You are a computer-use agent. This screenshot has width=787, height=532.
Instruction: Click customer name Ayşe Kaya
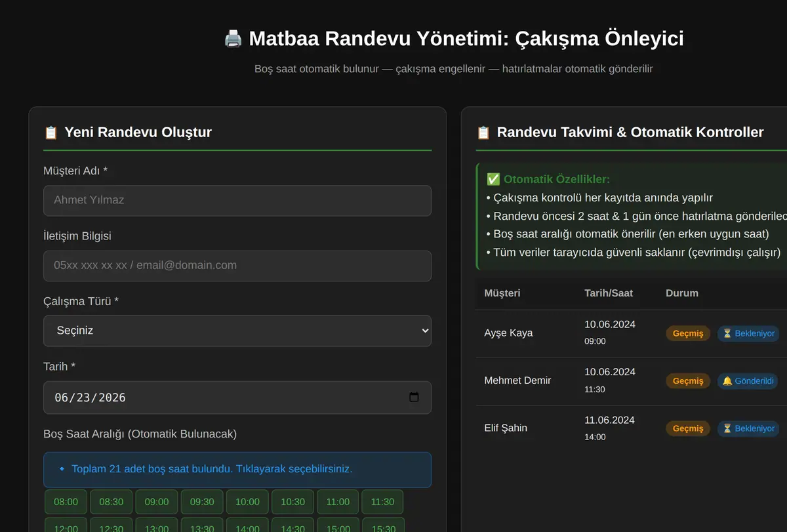pyautogui.click(x=508, y=333)
